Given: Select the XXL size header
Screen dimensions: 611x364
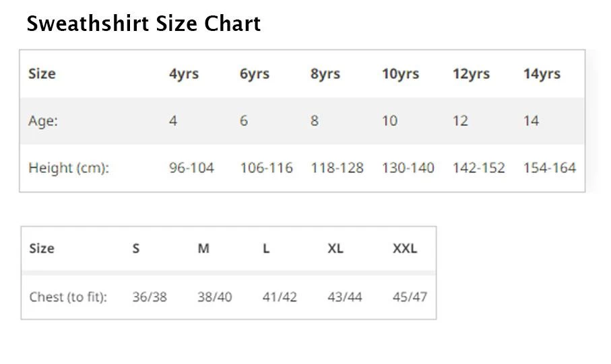Looking at the screenshot, I should coord(405,248).
